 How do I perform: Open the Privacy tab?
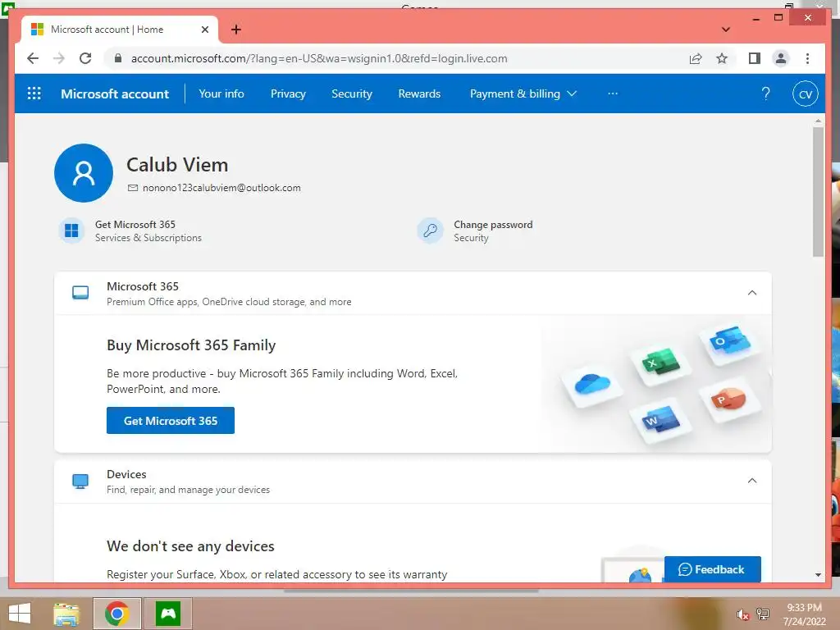[288, 94]
